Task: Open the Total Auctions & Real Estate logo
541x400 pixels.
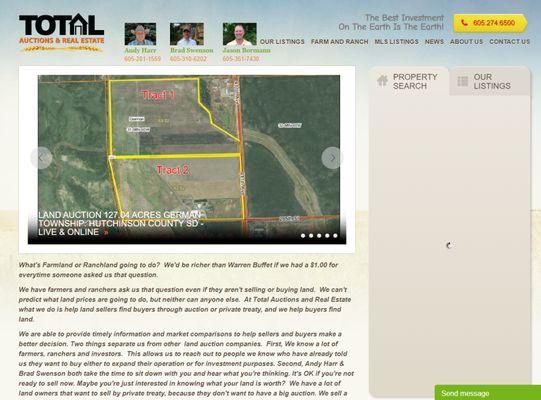Action: tap(61, 33)
